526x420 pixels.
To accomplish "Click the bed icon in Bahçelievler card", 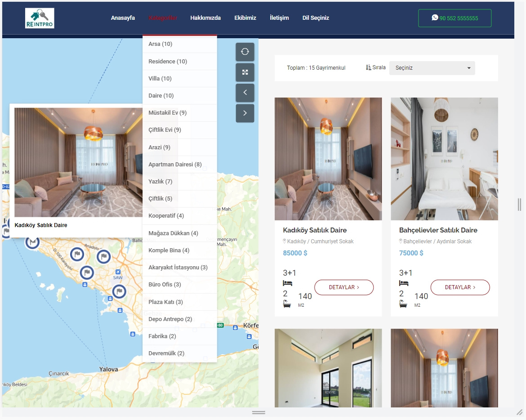I will [x=404, y=283].
